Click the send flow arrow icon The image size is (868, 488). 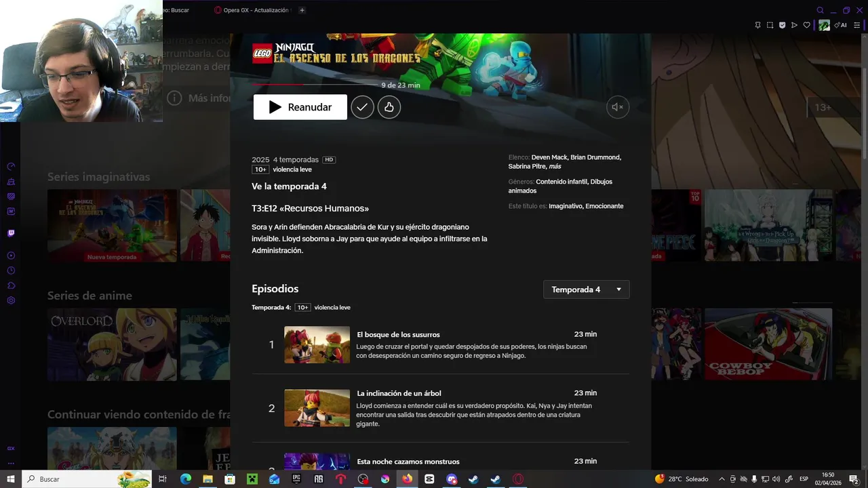794,25
